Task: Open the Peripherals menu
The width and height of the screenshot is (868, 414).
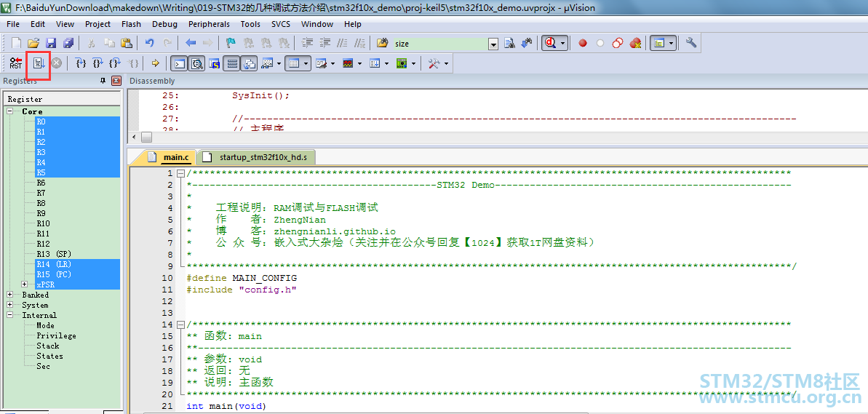Action: pyautogui.click(x=210, y=24)
